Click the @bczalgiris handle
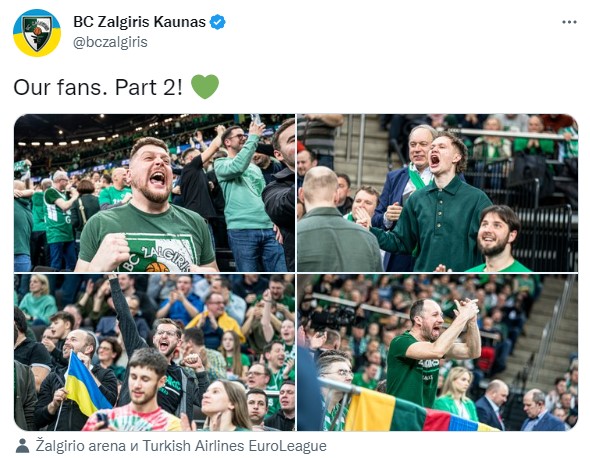This screenshot has width=590, height=458. pyautogui.click(x=110, y=42)
